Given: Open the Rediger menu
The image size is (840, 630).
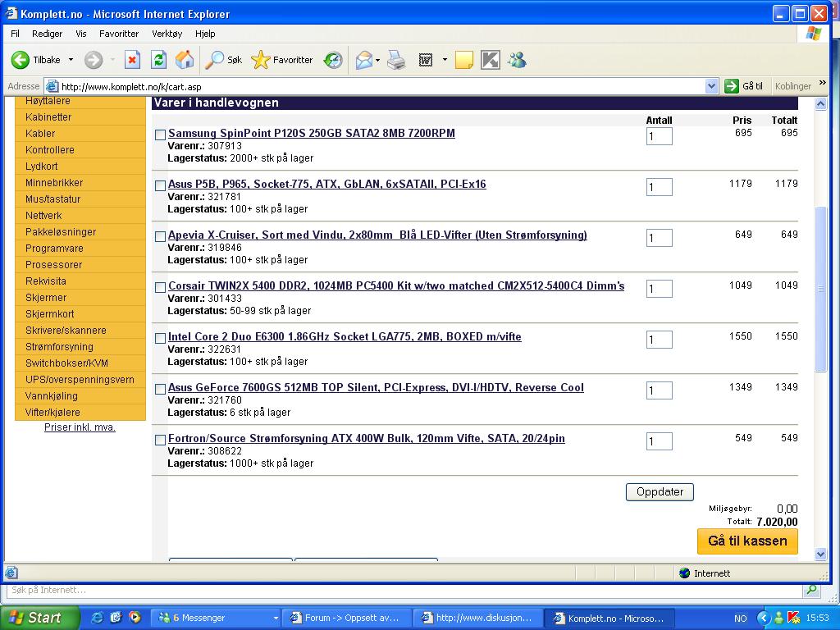Looking at the screenshot, I should point(47,33).
